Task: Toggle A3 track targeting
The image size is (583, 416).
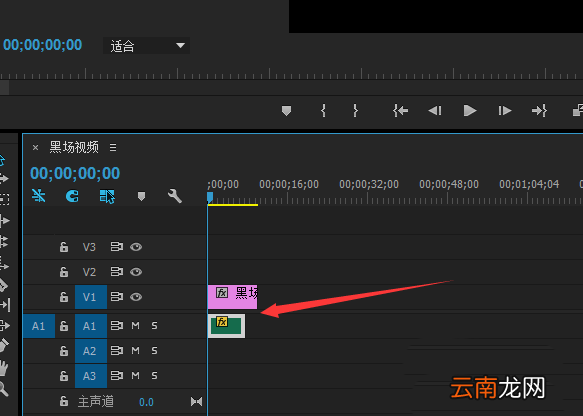Action: (x=91, y=376)
